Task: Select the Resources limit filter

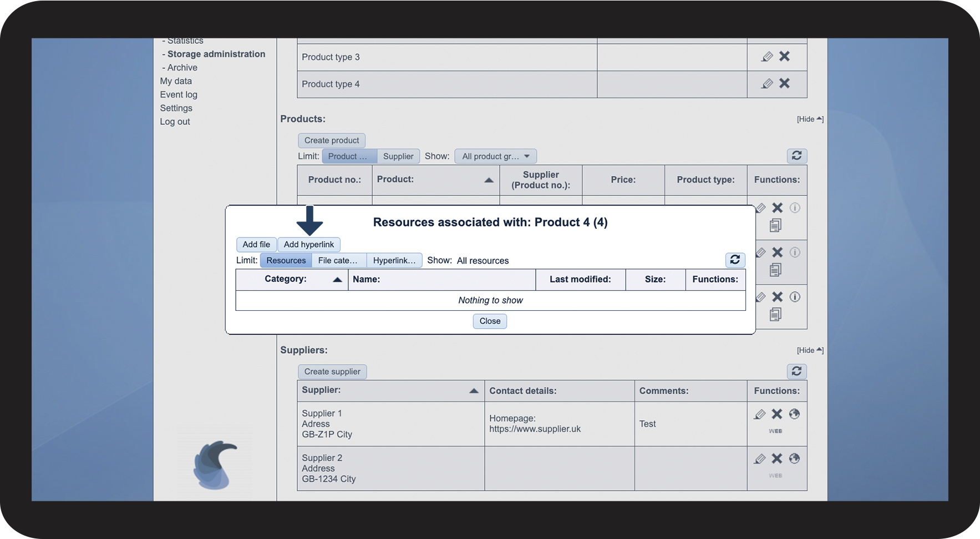Action: click(x=286, y=260)
